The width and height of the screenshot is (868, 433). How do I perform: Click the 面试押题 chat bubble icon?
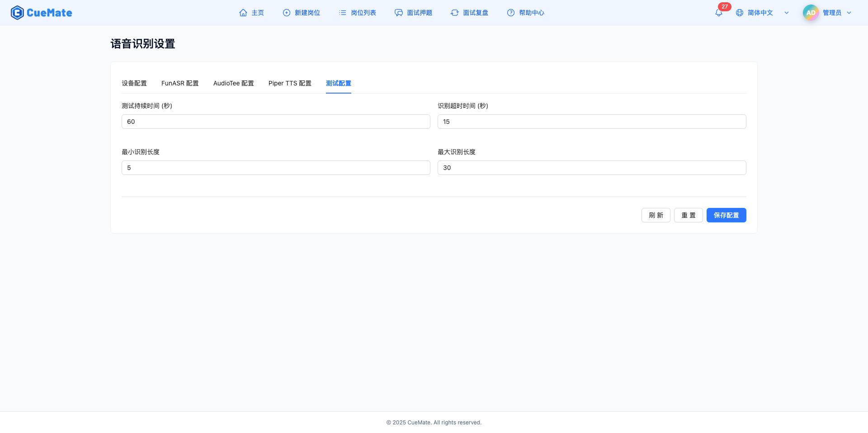pos(398,13)
